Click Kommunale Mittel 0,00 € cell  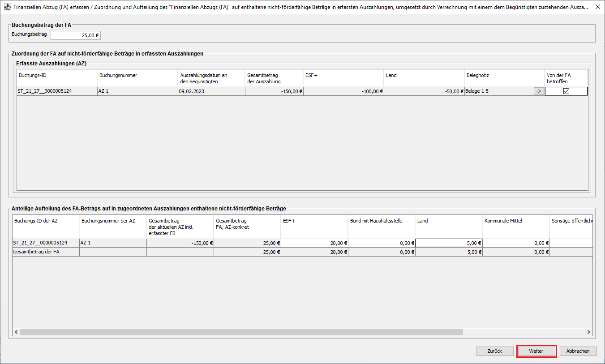[515, 243]
